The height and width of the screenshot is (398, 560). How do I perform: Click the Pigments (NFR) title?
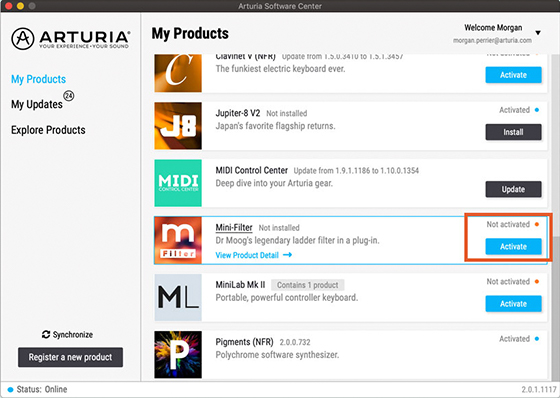click(x=244, y=342)
